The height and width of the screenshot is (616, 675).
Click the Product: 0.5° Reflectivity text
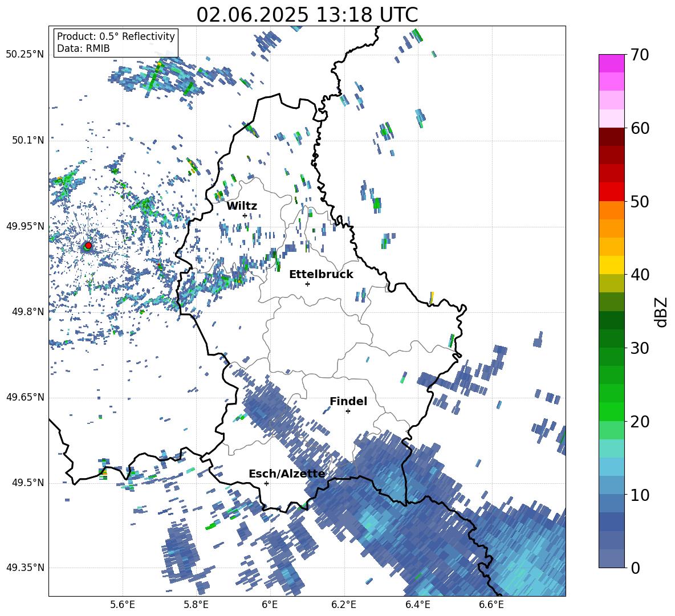click(x=116, y=36)
